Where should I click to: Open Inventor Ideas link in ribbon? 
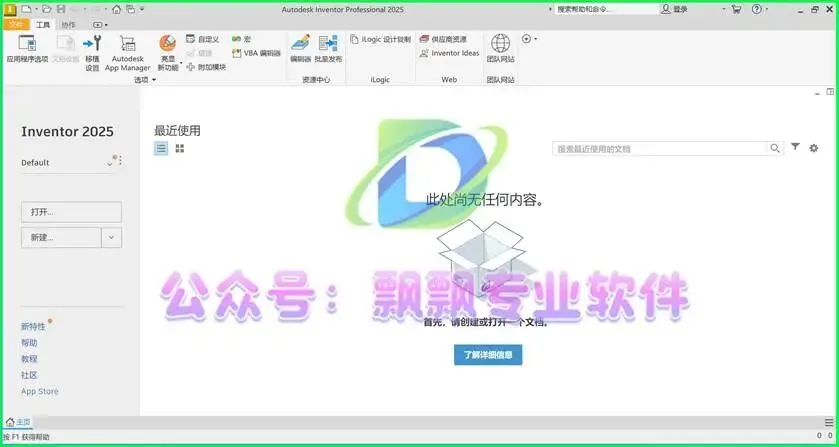pyautogui.click(x=449, y=53)
